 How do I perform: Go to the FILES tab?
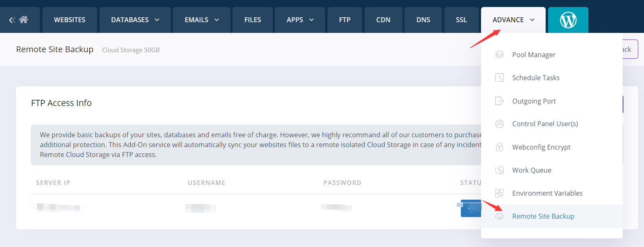[x=253, y=20]
